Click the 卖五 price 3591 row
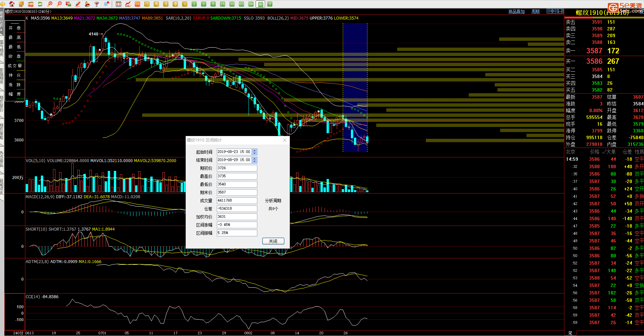This screenshot has height=336, width=644. (604, 22)
